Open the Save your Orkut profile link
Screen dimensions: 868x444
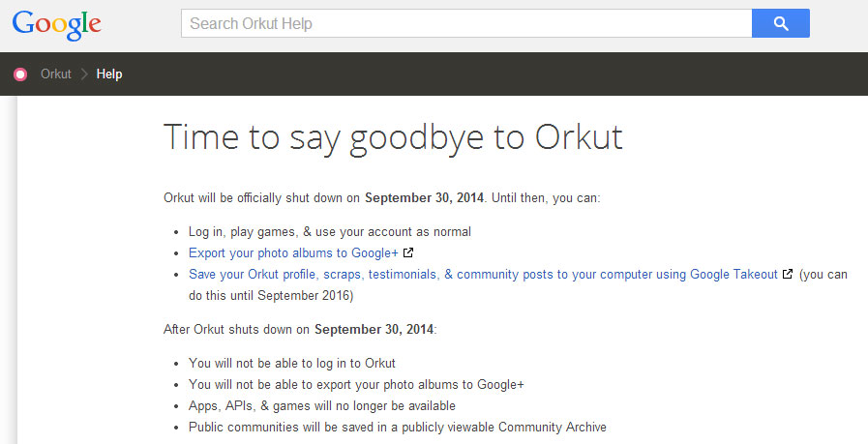pos(483,274)
